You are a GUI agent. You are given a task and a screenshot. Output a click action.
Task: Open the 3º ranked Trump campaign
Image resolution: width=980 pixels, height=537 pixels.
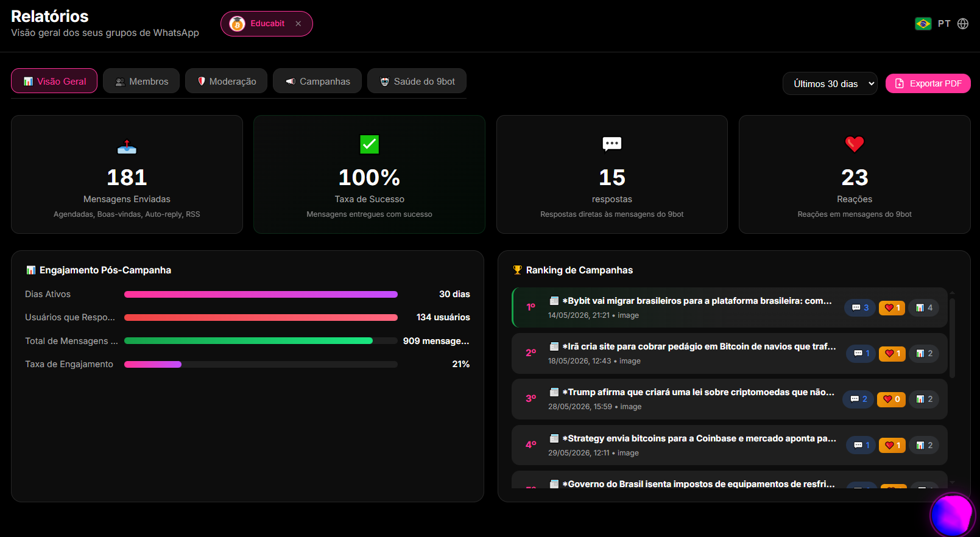pos(730,399)
